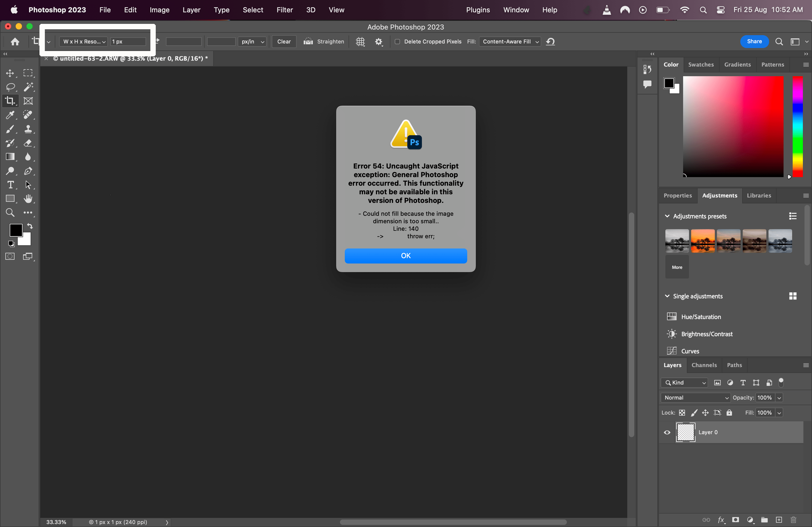Screen dimensions: 812x527
Task: Delete Layer 0 with trash icon
Action: [793, 520]
